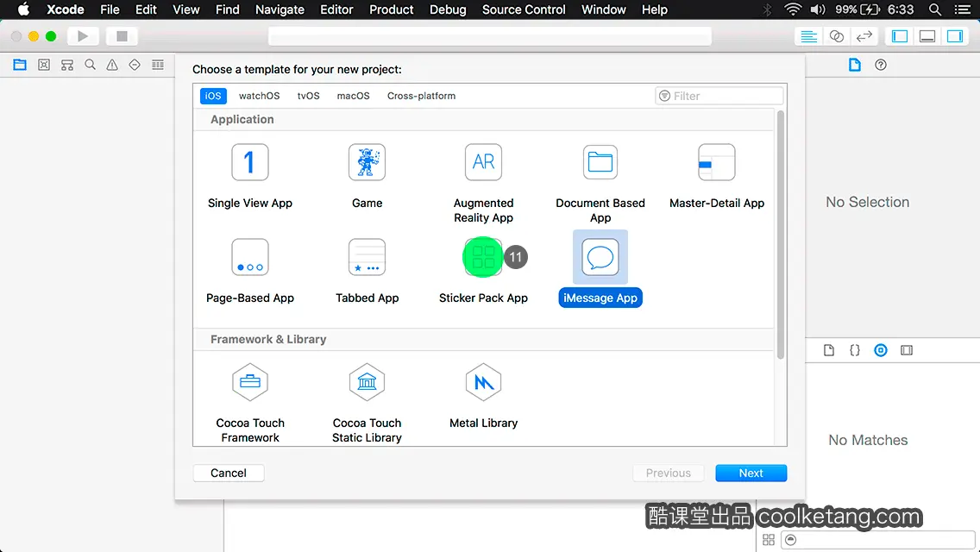Open the Product menu
The height and width of the screenshot is (552, 980).
(392, 9)
